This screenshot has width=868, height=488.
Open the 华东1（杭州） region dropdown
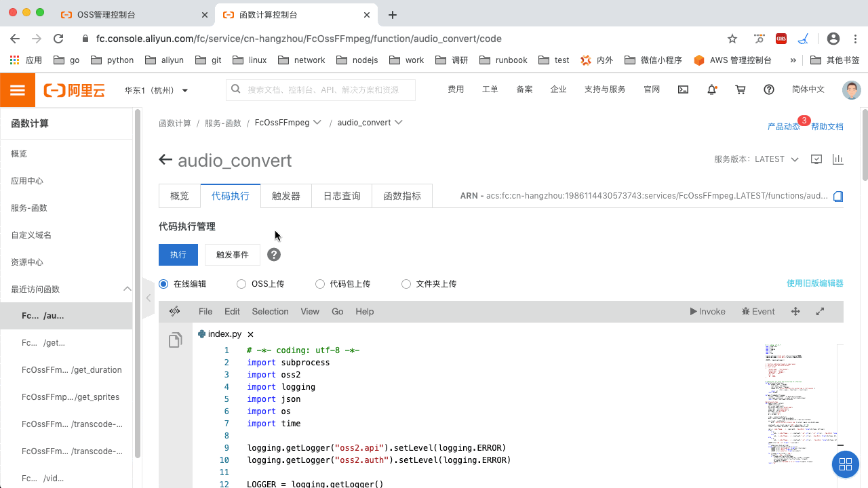pyautogui.click(x=156, y=90)
